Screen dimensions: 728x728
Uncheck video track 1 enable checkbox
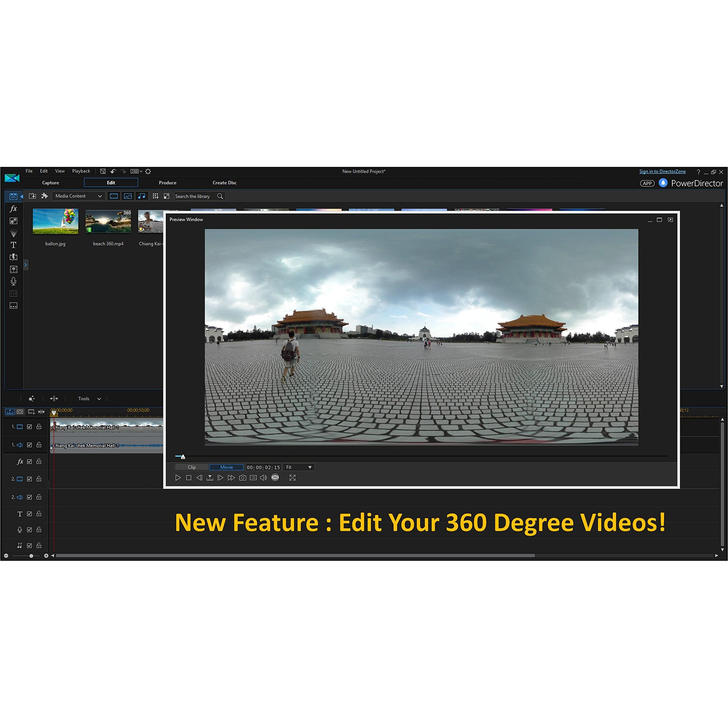click(29, 427)
